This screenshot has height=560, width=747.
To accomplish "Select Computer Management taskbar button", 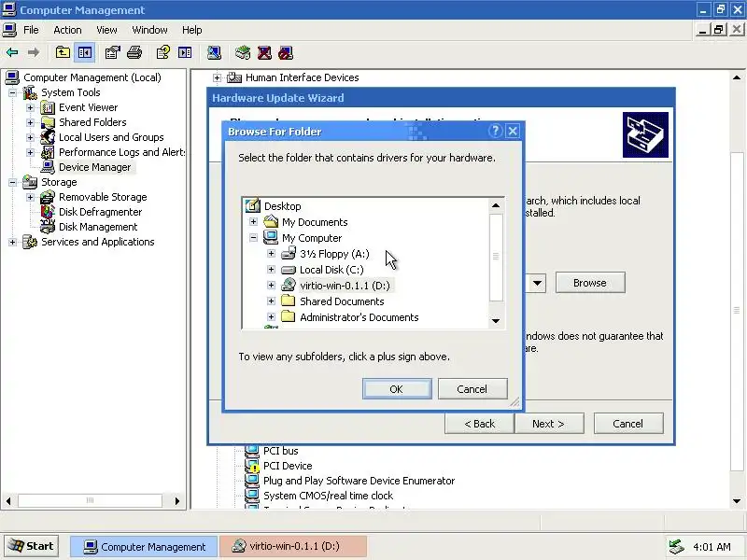I will pos(144,546).
